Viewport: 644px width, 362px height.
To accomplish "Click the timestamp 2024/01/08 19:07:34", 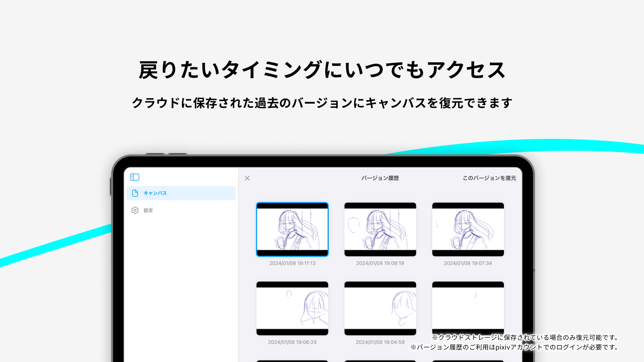I will pos(468,263).
